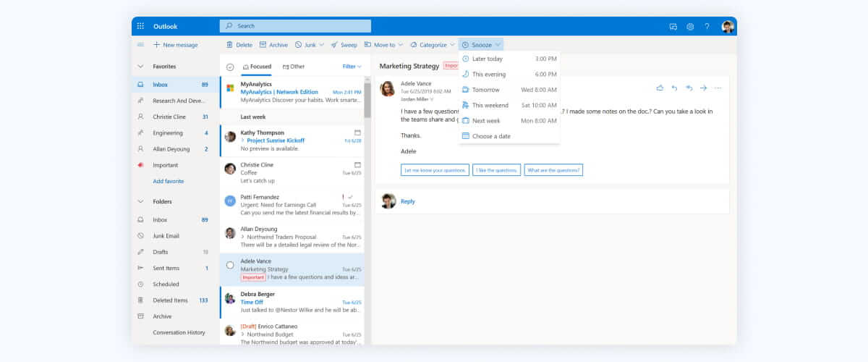Expand Northwind Traders Proposal thread chevron
Screen dimensions: 868x362
click(x=243, y=237)
